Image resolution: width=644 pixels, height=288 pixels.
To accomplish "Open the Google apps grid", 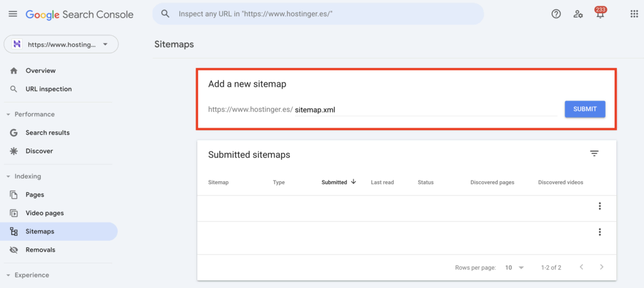I will coord(634,14).
